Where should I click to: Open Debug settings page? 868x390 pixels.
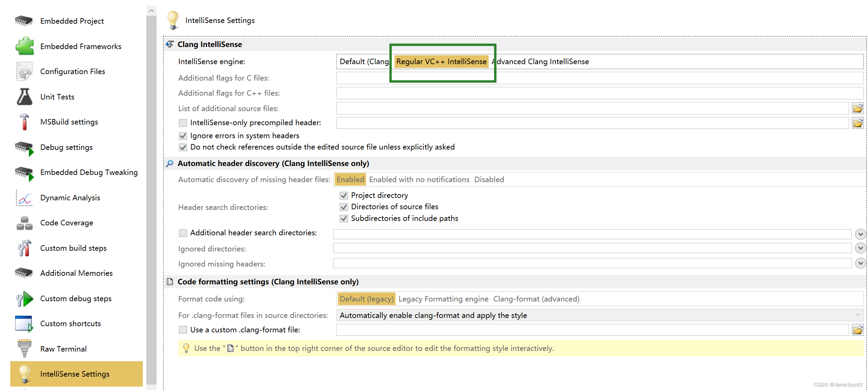point(66,147)
